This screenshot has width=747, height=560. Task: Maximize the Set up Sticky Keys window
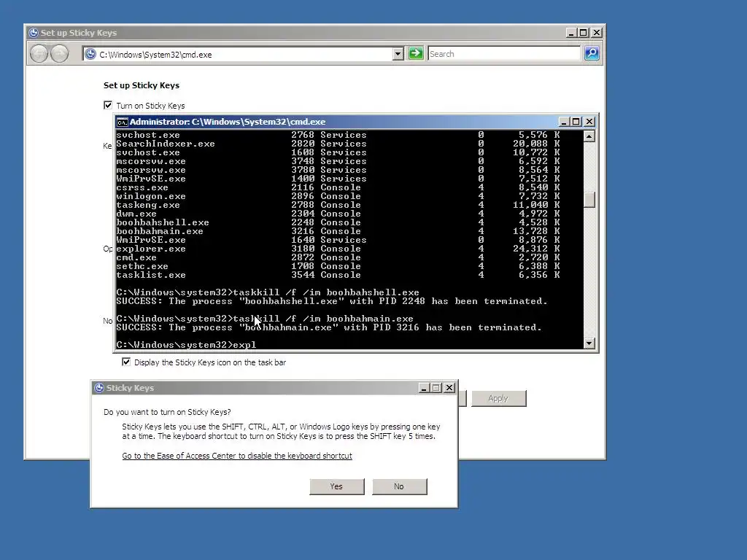pos(584,33)
